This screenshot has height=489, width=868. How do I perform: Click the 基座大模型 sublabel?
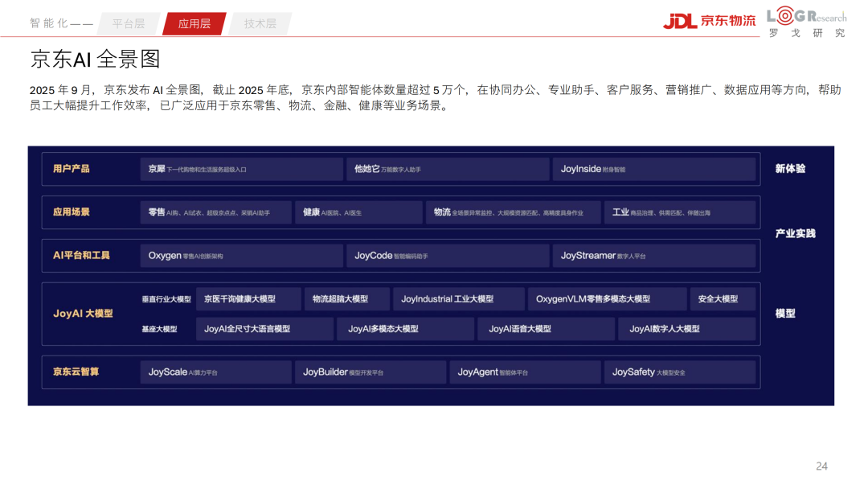point(159,329)
